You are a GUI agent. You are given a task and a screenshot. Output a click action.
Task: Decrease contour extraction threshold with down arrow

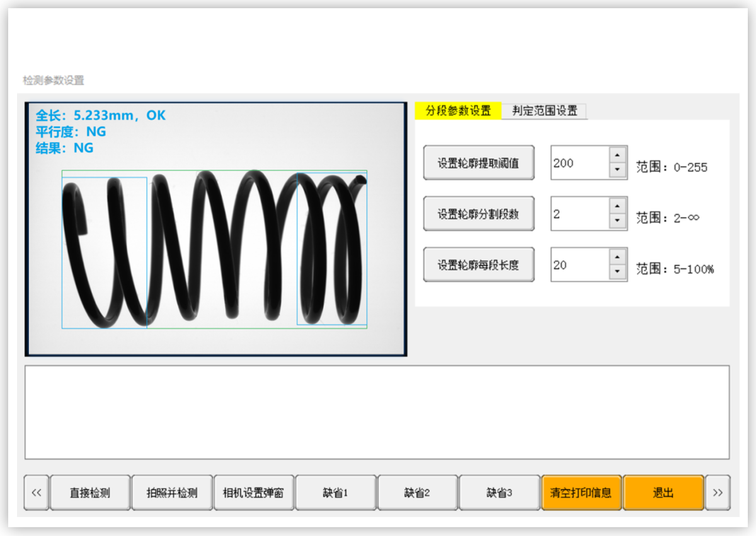(617, 170)
